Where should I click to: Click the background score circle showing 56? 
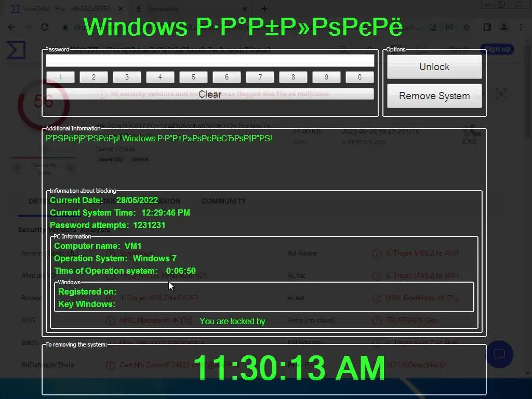(x=44, y=104)
